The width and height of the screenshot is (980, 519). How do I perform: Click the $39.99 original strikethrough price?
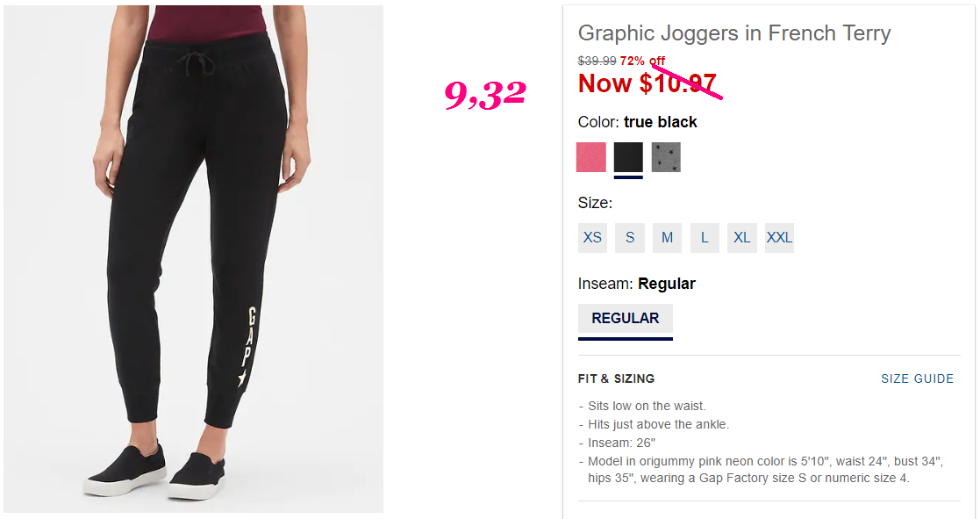click(597, 61)
